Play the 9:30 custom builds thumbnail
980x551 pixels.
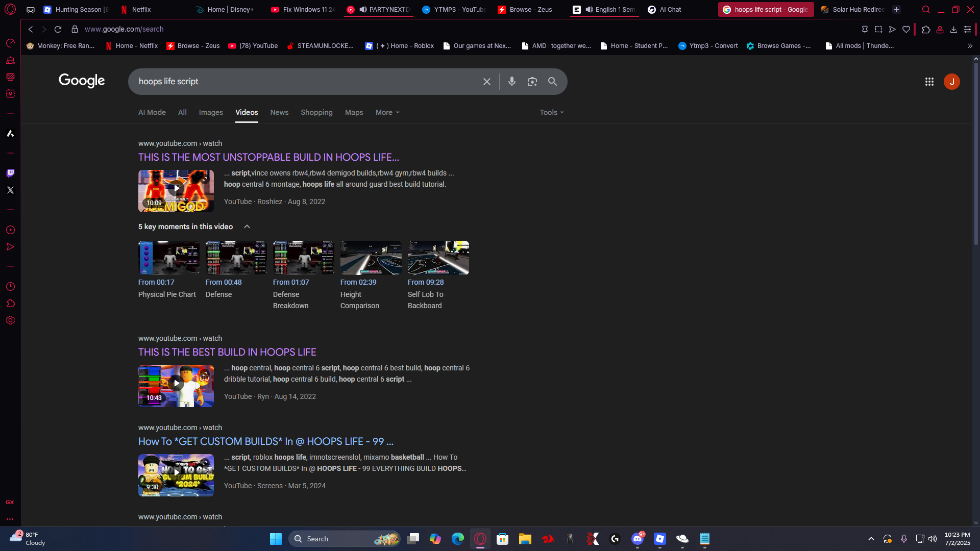[176, 475]
